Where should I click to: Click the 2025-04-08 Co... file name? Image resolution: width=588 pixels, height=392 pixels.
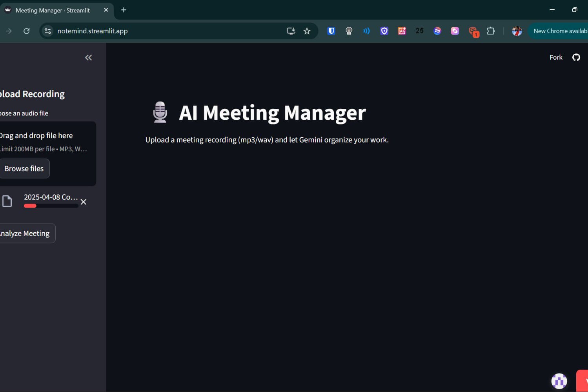[51, 197]
